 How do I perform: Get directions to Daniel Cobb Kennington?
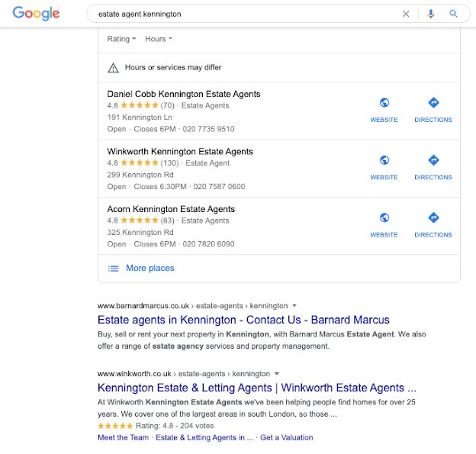[433, 110]
